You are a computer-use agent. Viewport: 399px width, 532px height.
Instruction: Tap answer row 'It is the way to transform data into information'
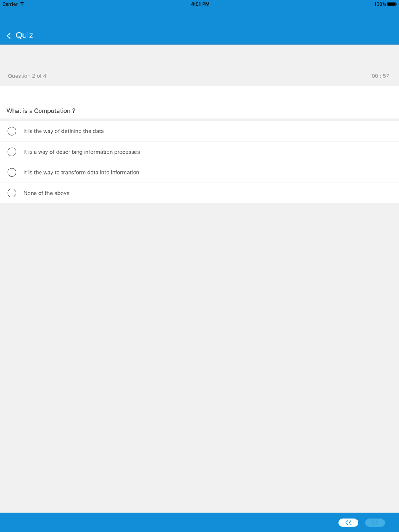[199, 172]
